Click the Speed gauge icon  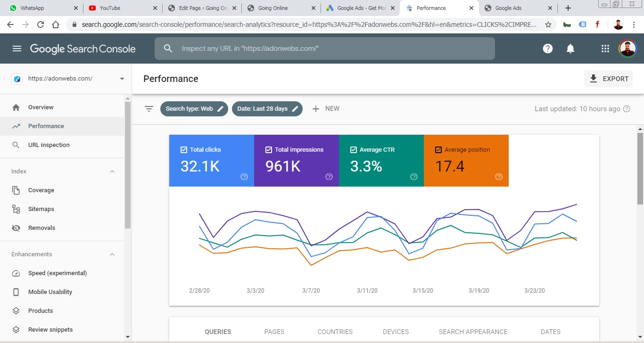point(16,273)
